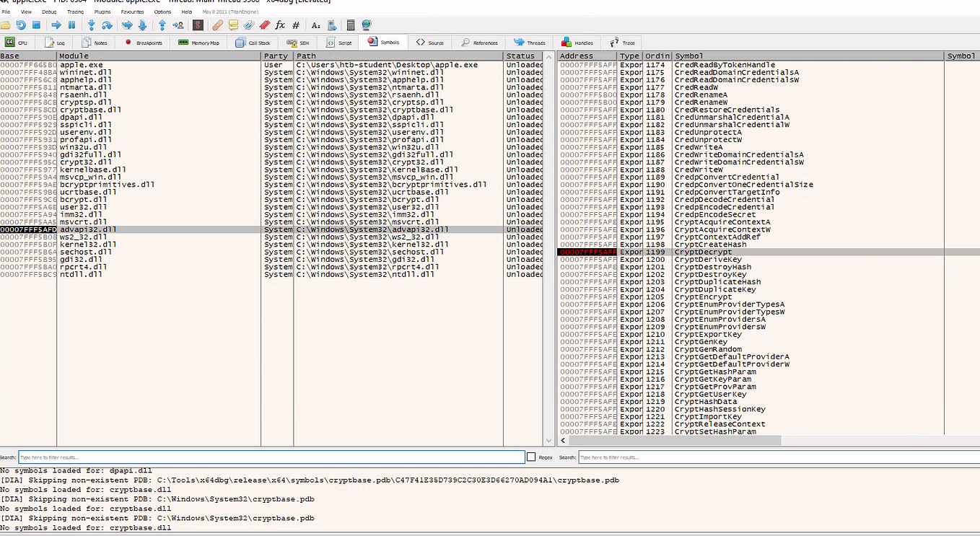Click the fx expression function icon
The image size is (980, 536).
tap(280, 25)
